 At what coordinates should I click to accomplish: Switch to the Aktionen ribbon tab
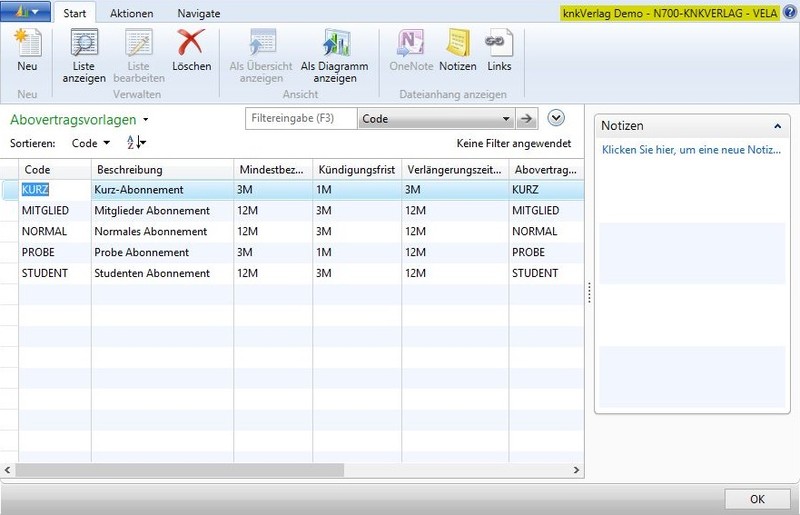click(x=132, y=13)
